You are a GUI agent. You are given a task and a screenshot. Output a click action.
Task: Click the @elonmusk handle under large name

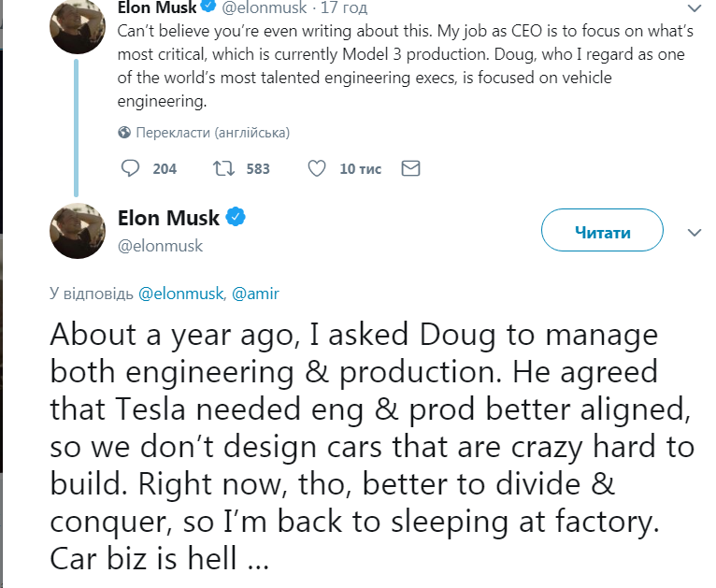point(160,246)
